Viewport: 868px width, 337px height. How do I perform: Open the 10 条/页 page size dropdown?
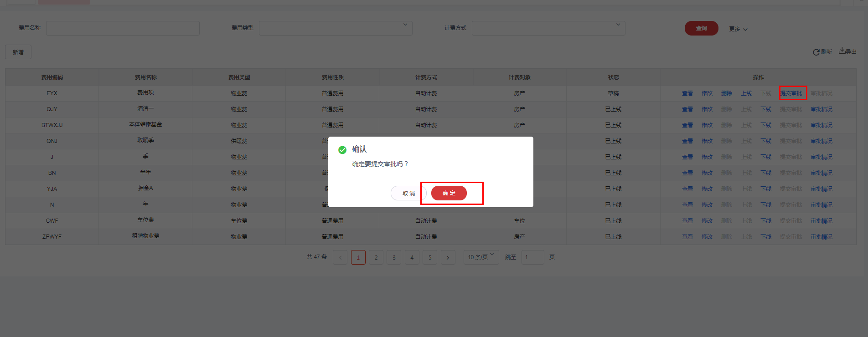point(481,257)
